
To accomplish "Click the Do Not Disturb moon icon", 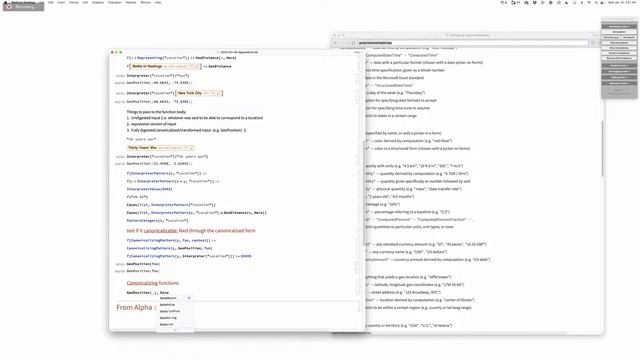I will pyautogui.click(x=567, y=2).
